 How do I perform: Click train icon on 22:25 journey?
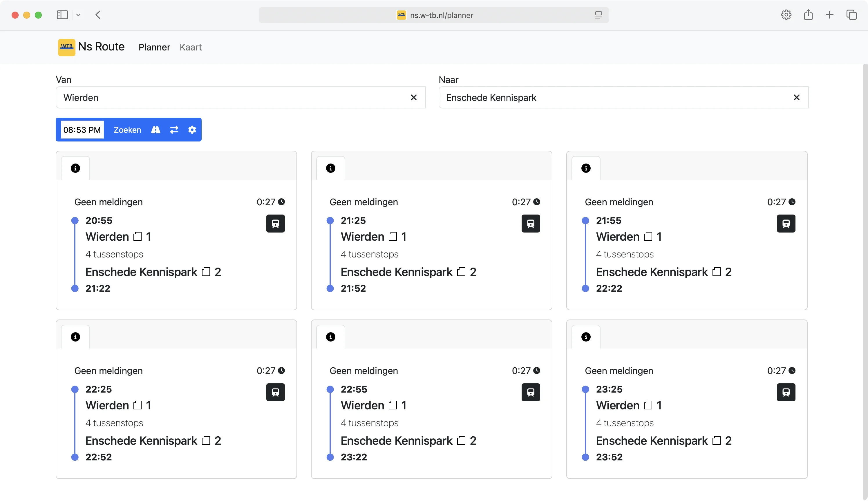[x=275, y=392]
